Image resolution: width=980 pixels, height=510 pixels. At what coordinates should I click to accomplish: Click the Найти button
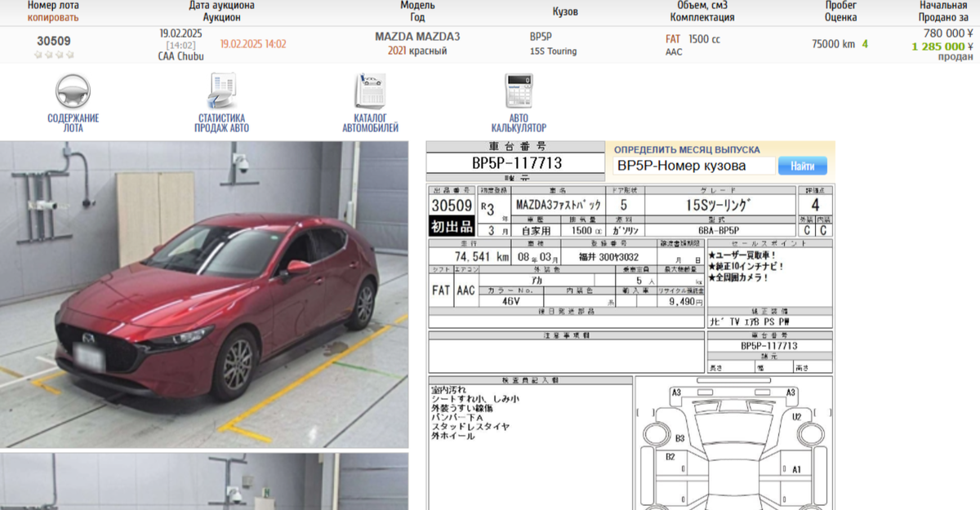(x=802, y=166)
